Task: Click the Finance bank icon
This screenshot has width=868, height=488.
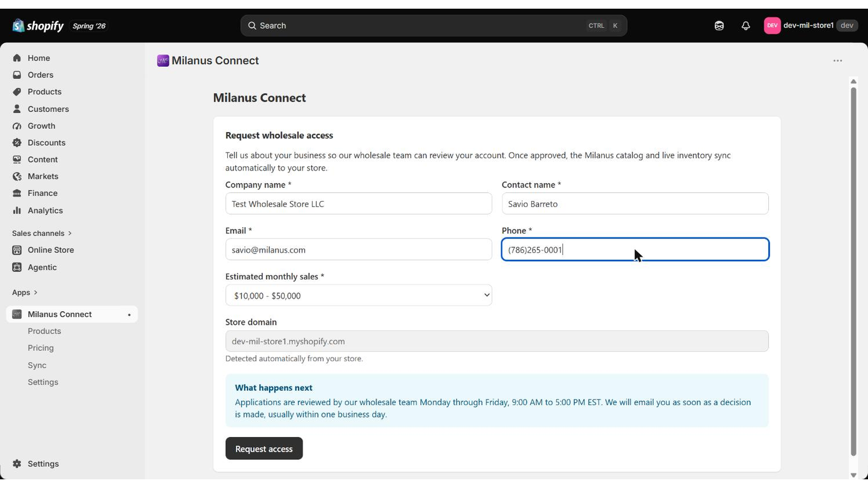Action: [x=17, y=193]
